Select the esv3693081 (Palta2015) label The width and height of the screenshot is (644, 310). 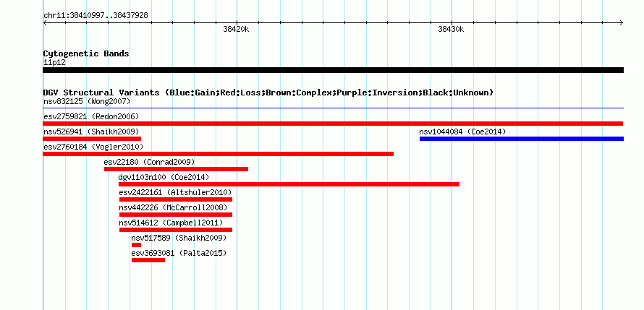[x=179, y=253]
